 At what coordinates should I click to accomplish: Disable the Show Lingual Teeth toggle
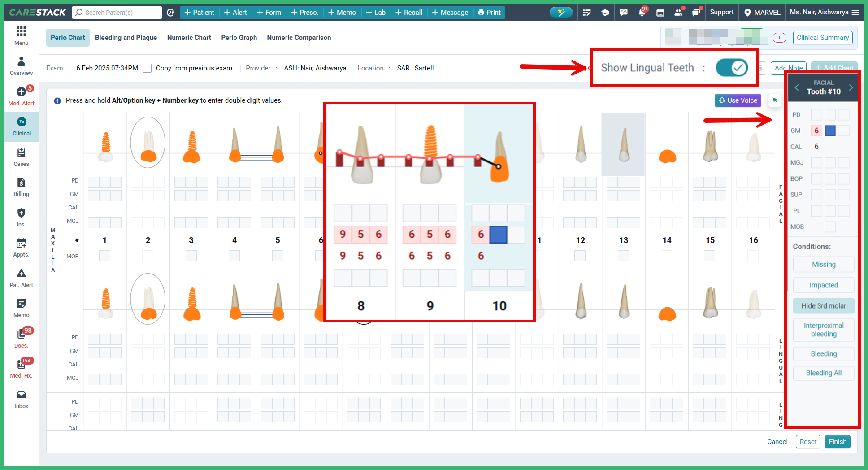[x=732, y=68]
